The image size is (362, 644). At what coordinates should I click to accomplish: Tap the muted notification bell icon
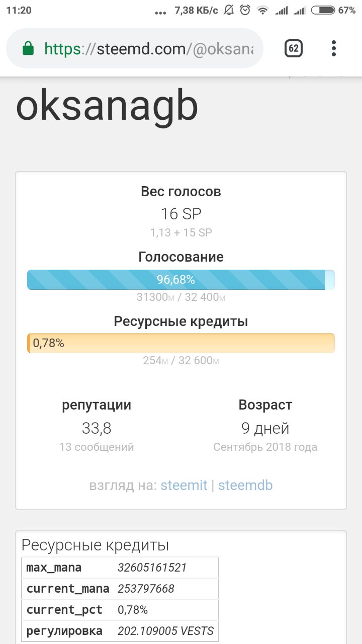click(x=229, y=10)
